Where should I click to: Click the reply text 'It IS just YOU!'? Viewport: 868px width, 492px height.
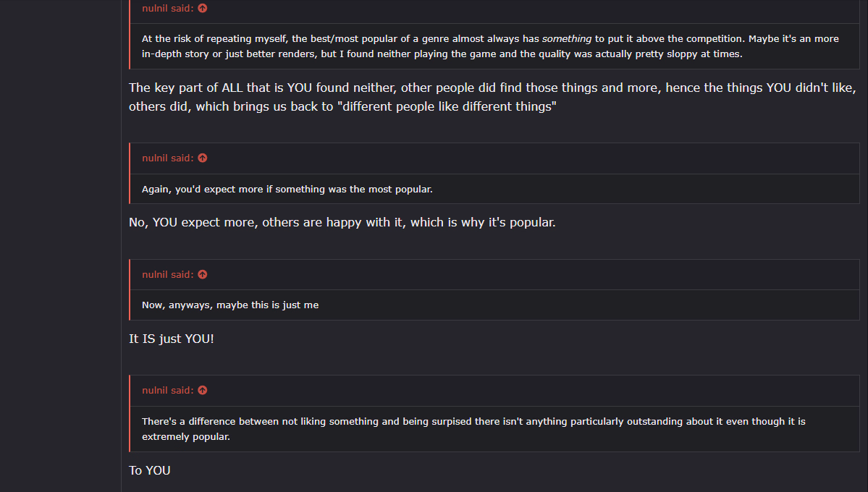172,339
